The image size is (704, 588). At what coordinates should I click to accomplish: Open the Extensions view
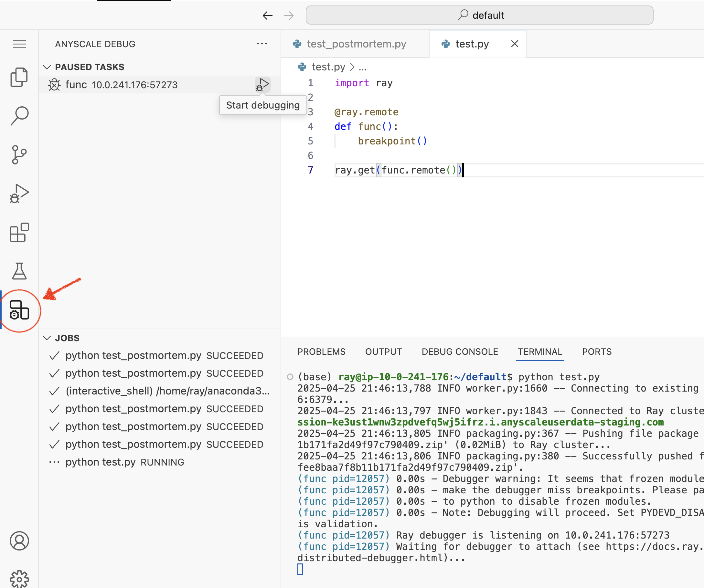[19, 232]
